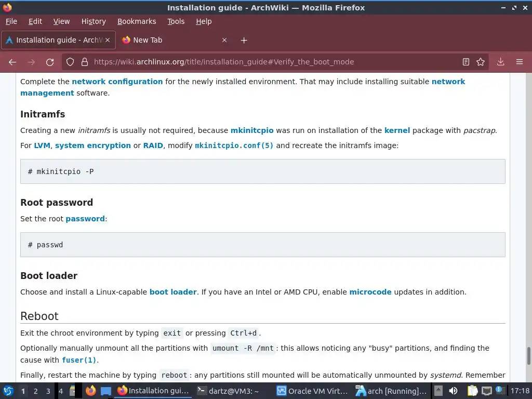Open the fuser(1) man page link
The image size is (532, 399).
point(79,360)
